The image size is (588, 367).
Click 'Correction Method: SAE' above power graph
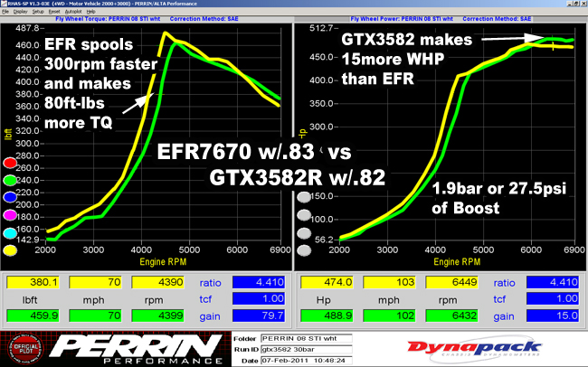[497, 19]
